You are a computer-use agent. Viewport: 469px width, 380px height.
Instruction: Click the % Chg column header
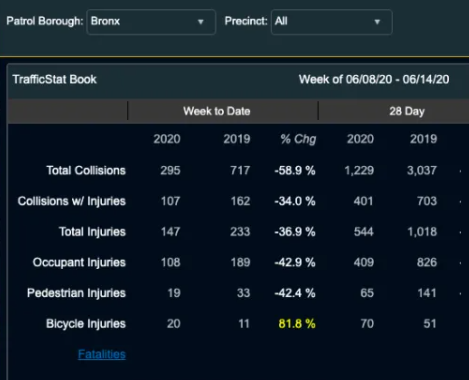(298, 139)
